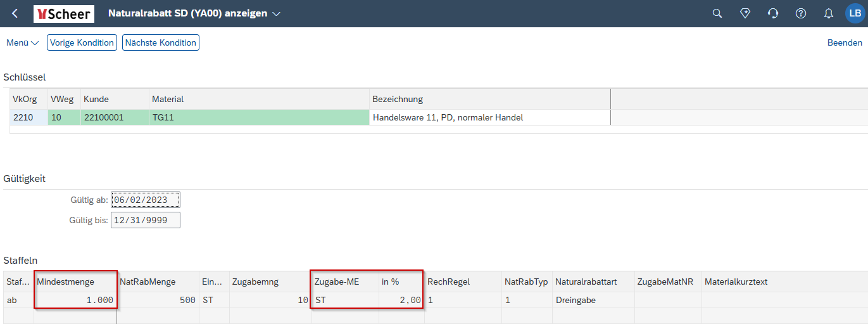868x324 pixels.
Task: Select the Gültig bis date field
Action: [146, 220]
